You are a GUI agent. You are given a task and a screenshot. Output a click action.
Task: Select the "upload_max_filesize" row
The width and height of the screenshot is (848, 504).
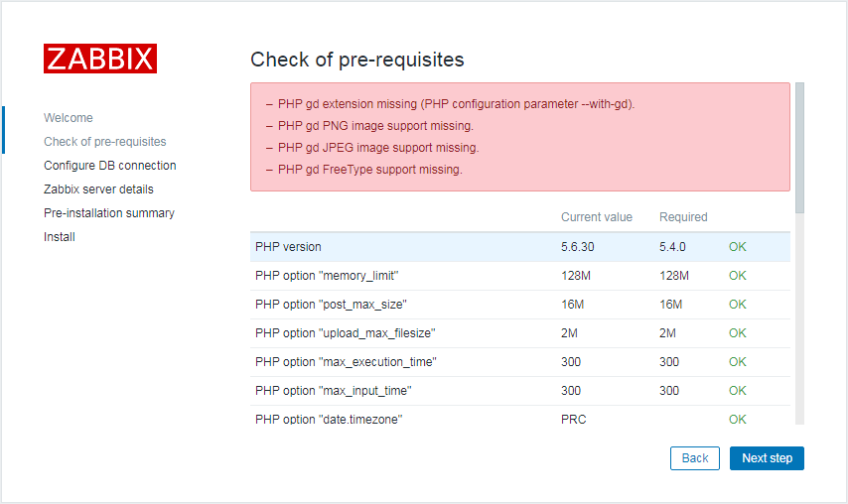point(519,333)
